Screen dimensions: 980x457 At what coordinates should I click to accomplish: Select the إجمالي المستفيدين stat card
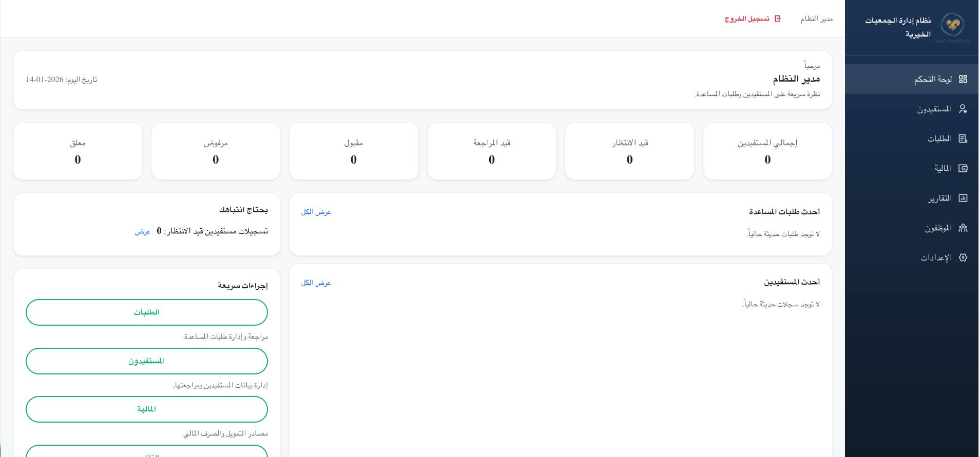[767, 151]
